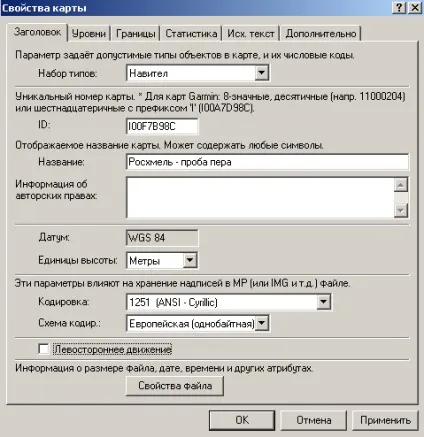Close the Свойства карты dialog
This screenshot has width=424, height=437.
415,7
